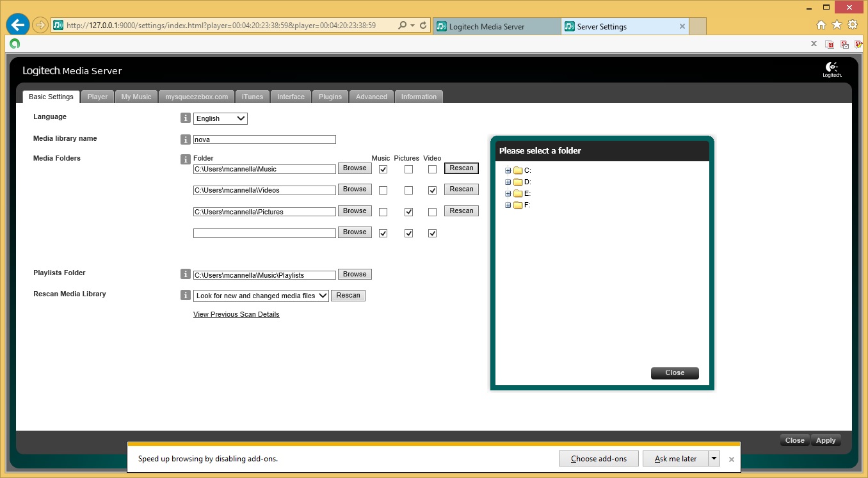The image size is (868, 478).
Task: Click the browser favorites star icon
Action: (x=837, y=25)
